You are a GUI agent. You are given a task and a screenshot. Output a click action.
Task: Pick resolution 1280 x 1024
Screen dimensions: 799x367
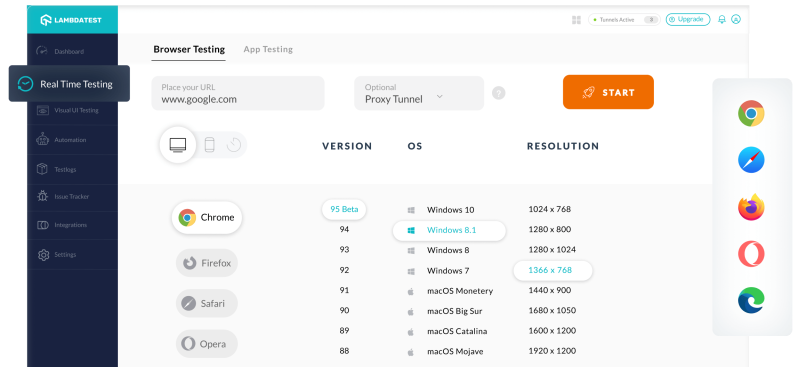[552, 250]
